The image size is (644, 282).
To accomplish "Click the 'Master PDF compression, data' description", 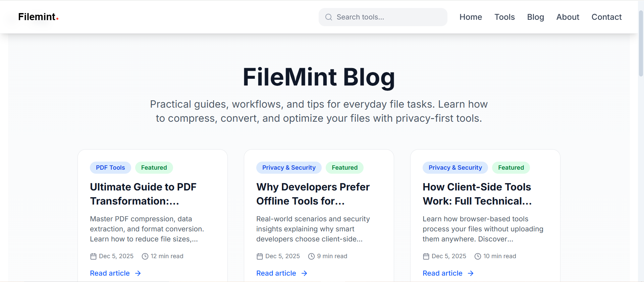I will pyautogui.click(x=147, y=229).
